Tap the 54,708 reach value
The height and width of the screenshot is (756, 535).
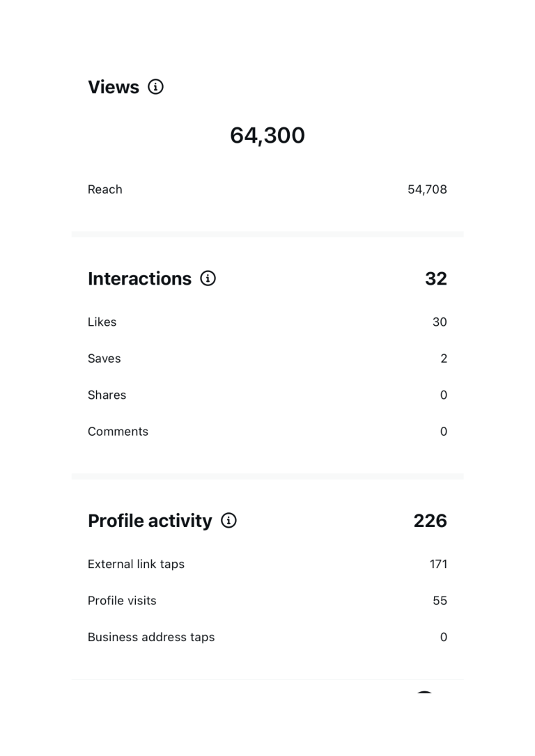(x=427, y=189)
